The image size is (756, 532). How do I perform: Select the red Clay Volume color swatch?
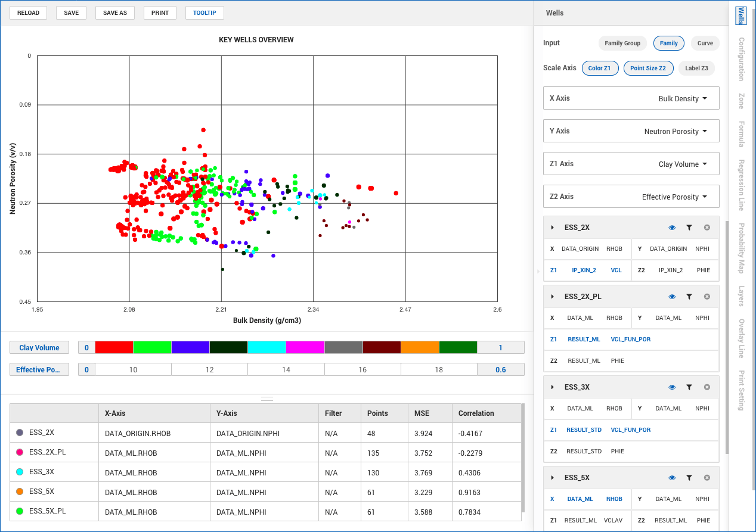tap(114, 347)
